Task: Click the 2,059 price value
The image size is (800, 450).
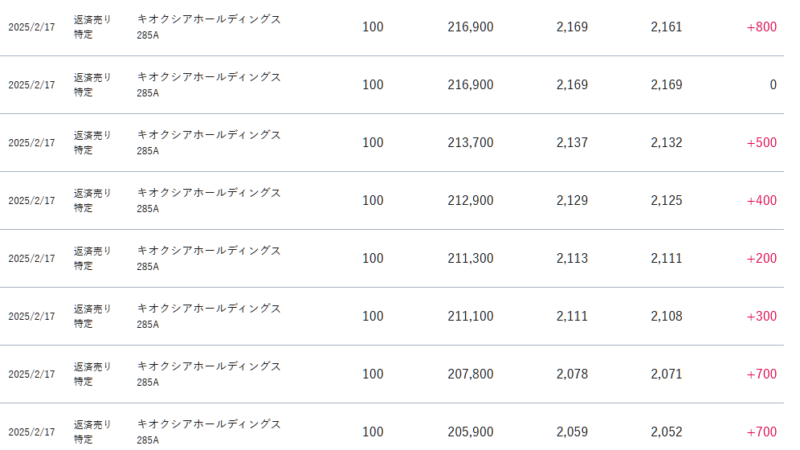Action: pos(572,433)
